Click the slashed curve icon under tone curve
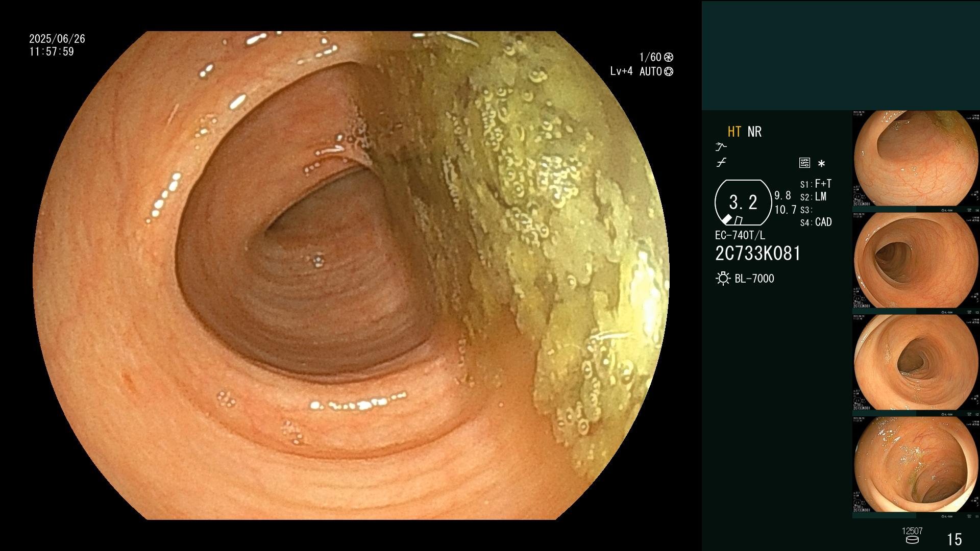980x551 pixels. 721,163
